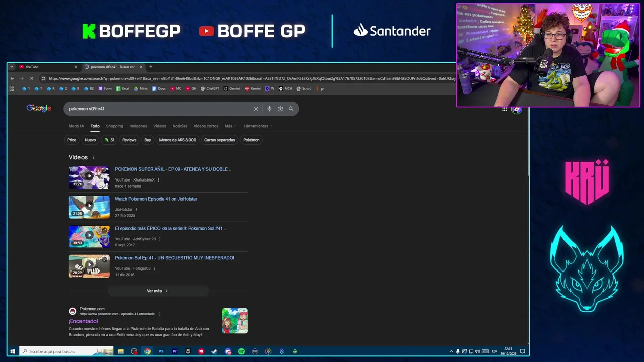Open the Remini bookmark
The height and width of the screenshot is (362, 644).
[253, 88]
